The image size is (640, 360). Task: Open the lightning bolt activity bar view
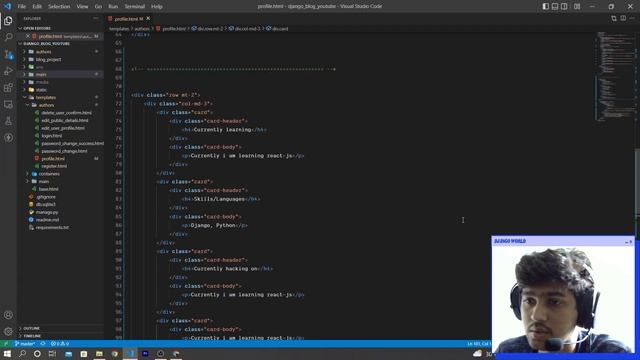click(x=8, y=138)
